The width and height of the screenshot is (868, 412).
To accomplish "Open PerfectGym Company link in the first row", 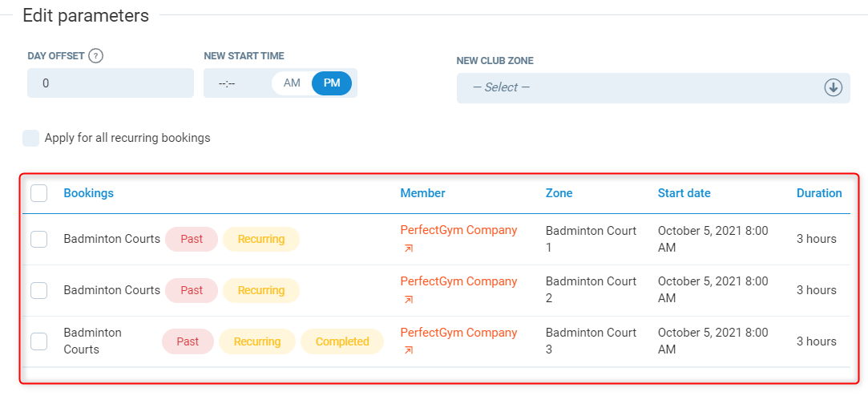I will click(458, 230).
